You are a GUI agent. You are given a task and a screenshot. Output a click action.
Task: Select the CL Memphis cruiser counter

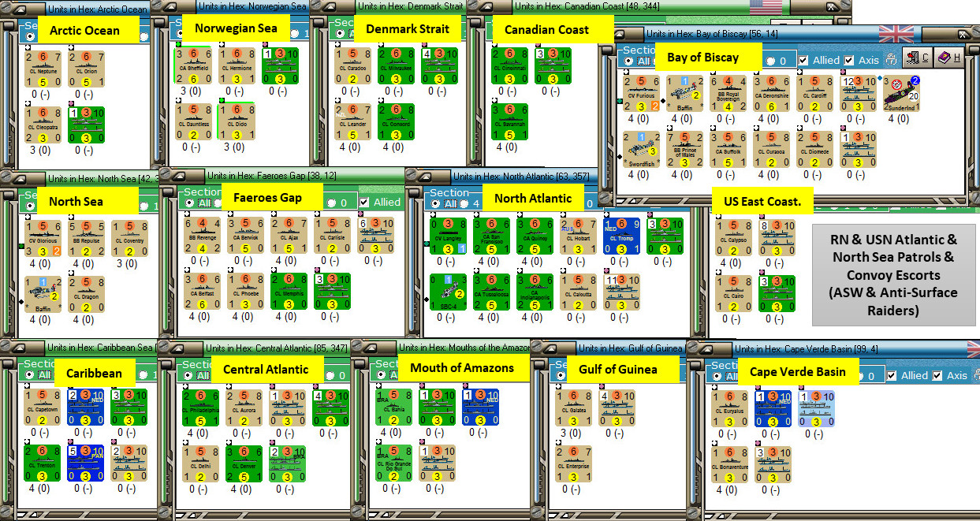pyautogui.click(x=289, y=292)
